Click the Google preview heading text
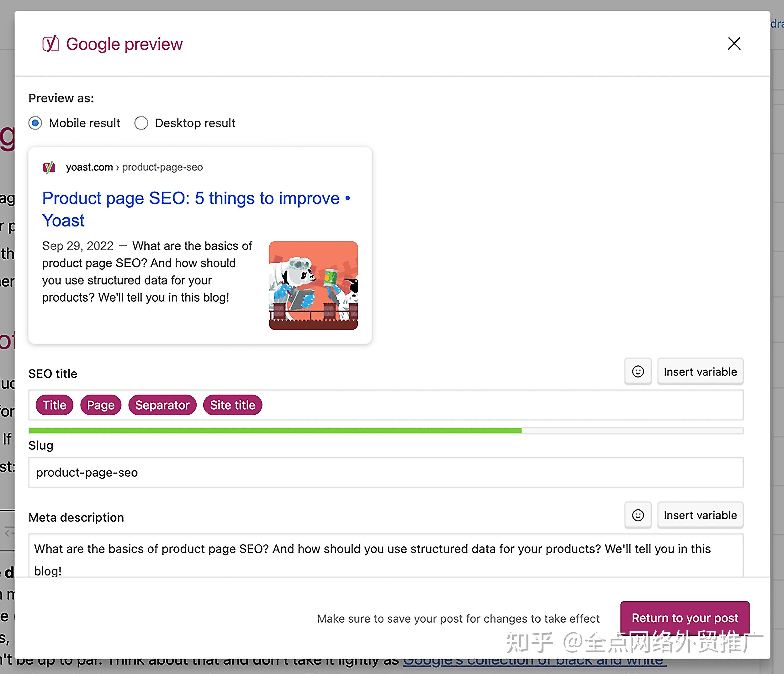Image resolution: width=784 pixels, height=674 pixels. pyautogui.click(x=124, y=44)
